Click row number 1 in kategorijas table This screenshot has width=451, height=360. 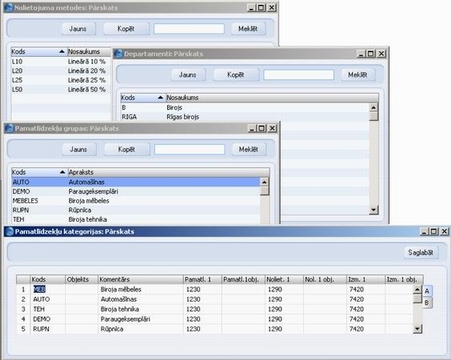click(23, 289)
